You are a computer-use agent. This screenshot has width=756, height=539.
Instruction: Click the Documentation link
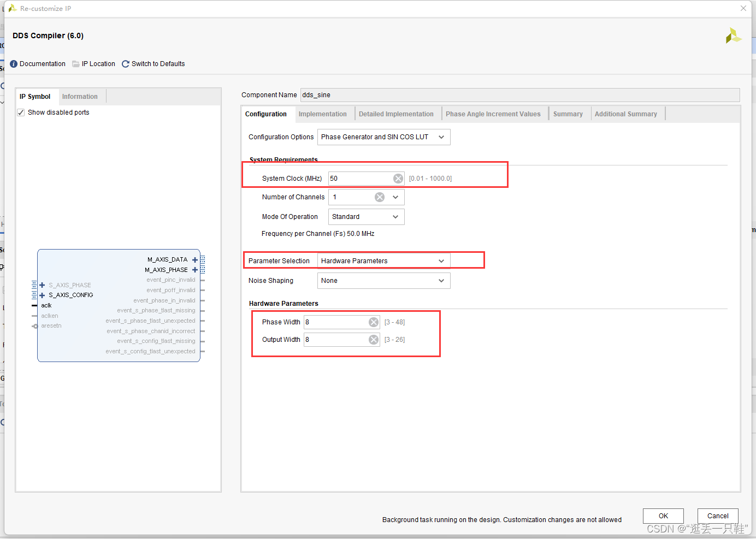click(43, 64)
